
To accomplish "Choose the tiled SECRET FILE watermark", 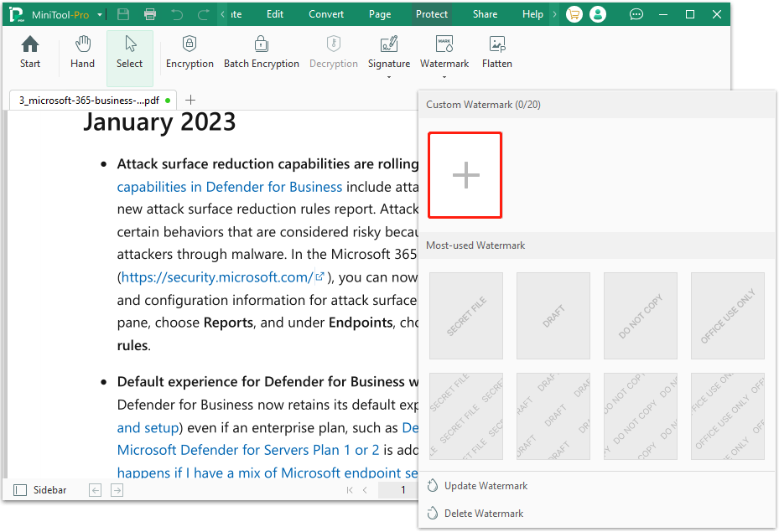I will click(466, 416).
